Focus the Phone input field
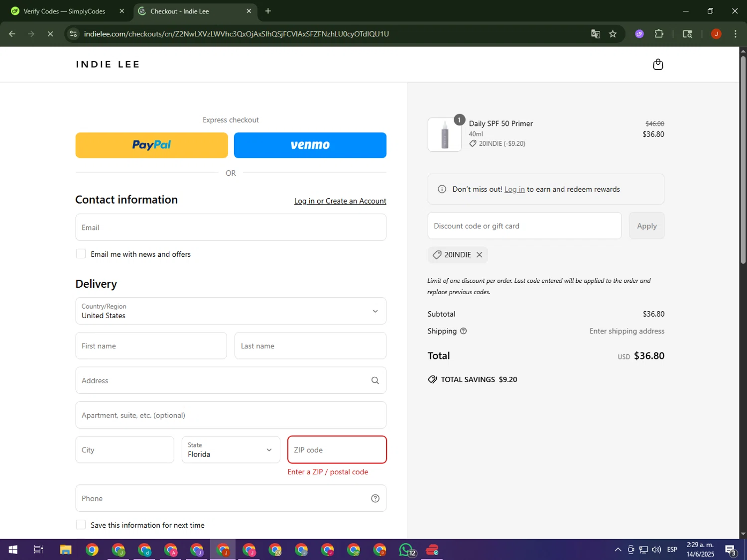The height and width of the screenshot is (560, 747). tap(231, 498)
